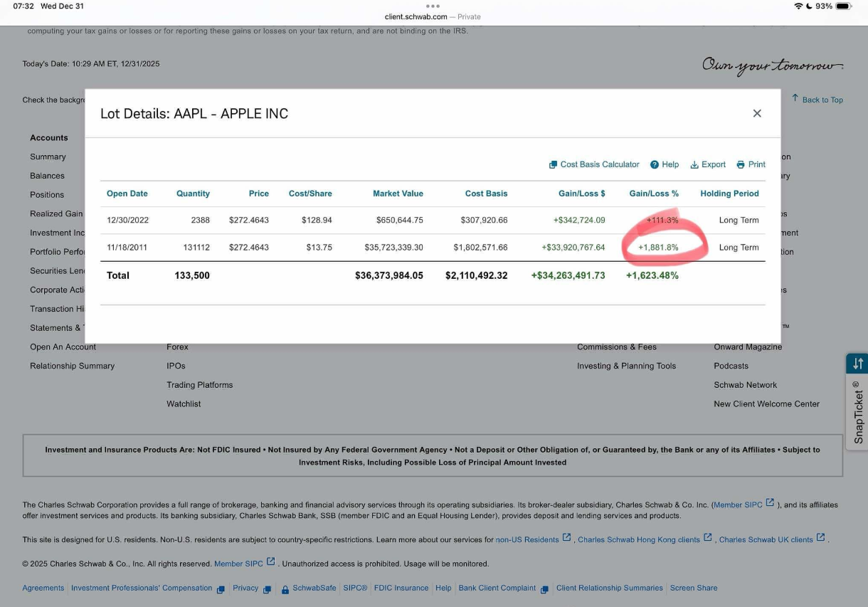Open the Watchlist link
This screenshot has width=868, height=607.
pos(184,404)
